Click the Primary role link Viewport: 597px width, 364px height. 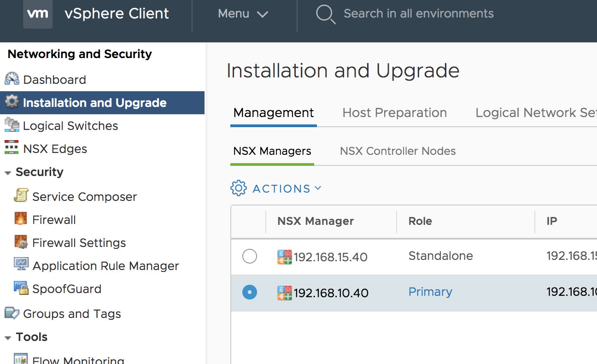430,292
